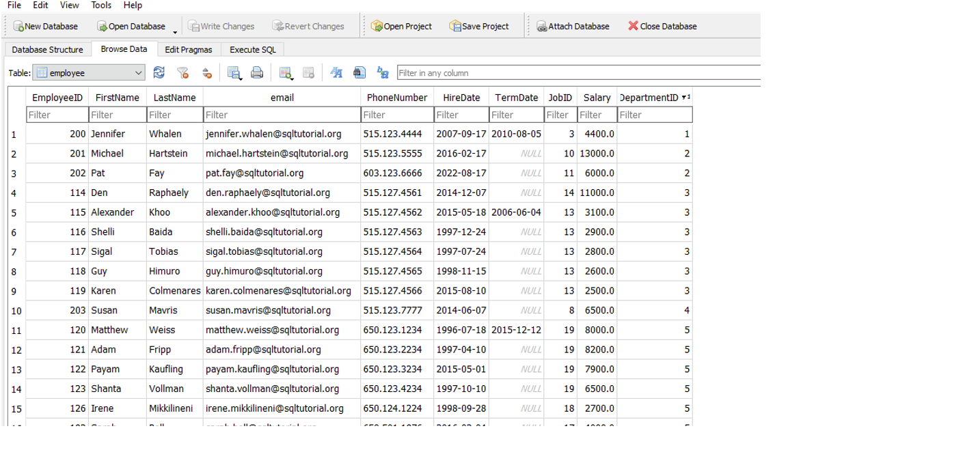Clear all column filters

(182, 72)
